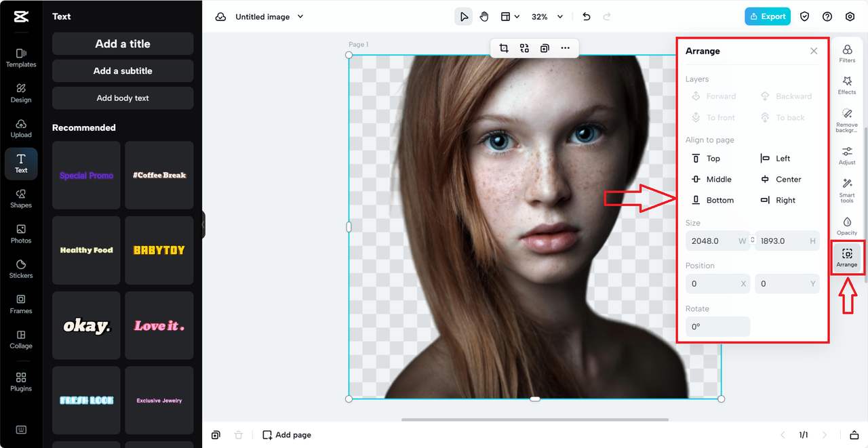The image size is (868, 448).
Task: Open the Adjust tool
Action: (847, 156)
